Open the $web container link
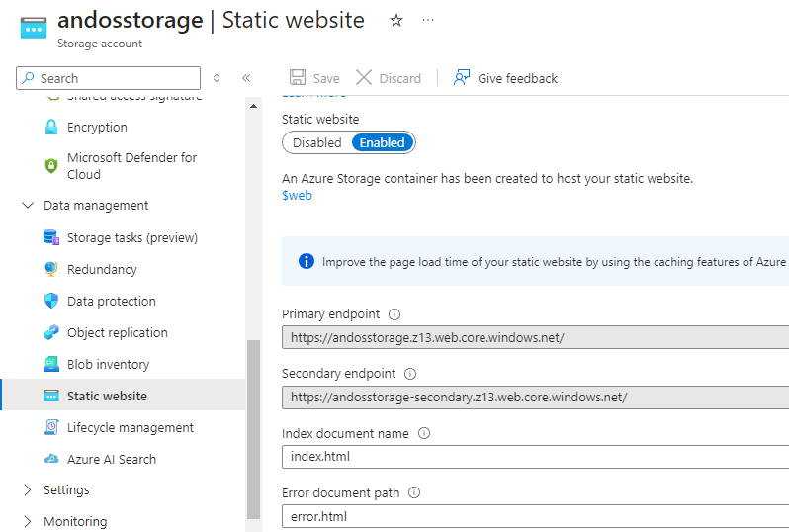The height and width of the screenshot is (532, 789). pos(297,195)
